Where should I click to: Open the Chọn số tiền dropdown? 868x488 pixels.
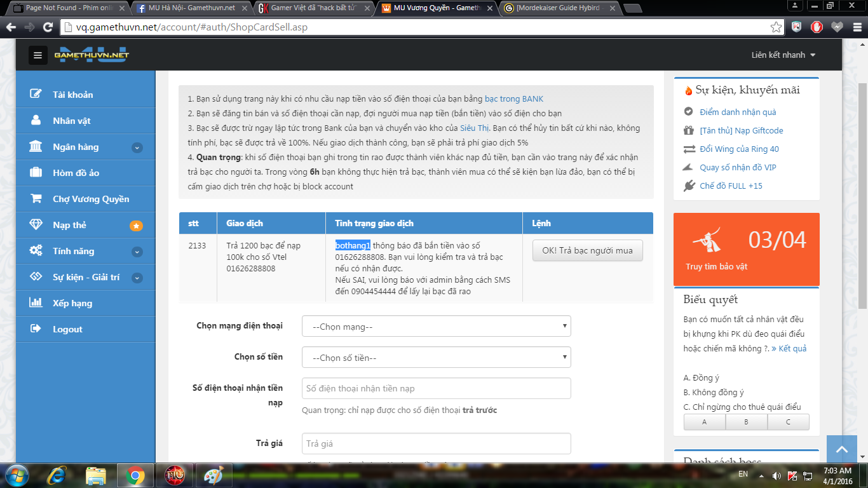click(436, 358)
